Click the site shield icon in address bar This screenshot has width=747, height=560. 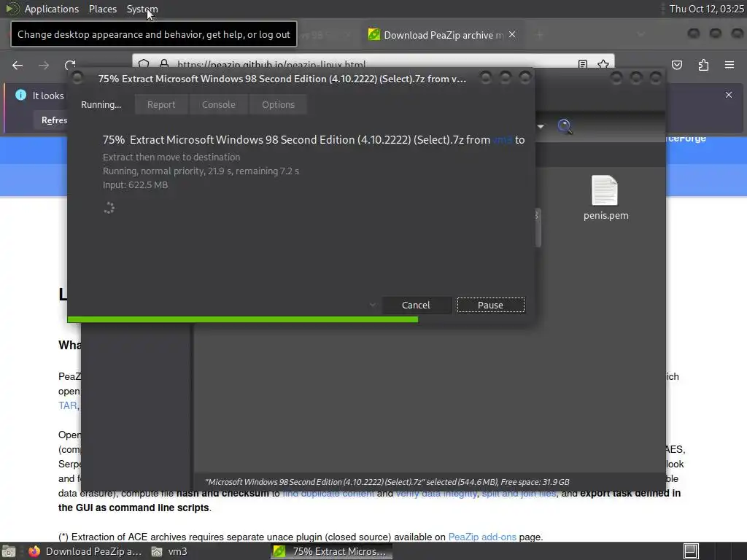[144, 64]
